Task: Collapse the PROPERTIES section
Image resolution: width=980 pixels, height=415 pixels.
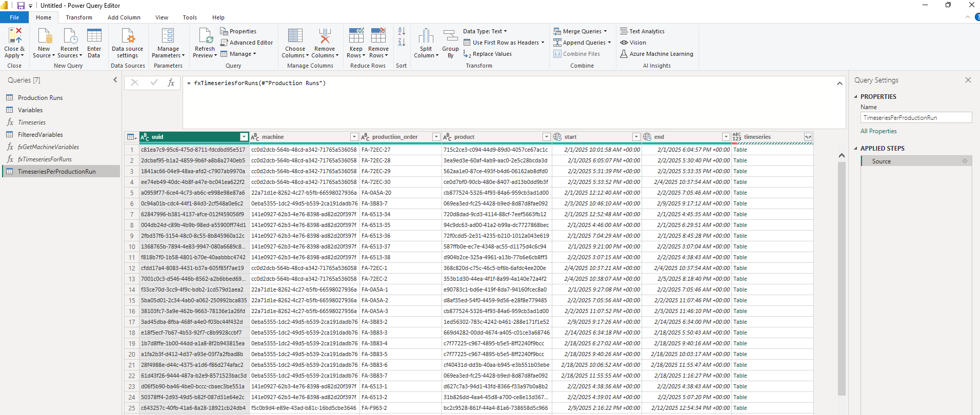Action: (856, 97)
